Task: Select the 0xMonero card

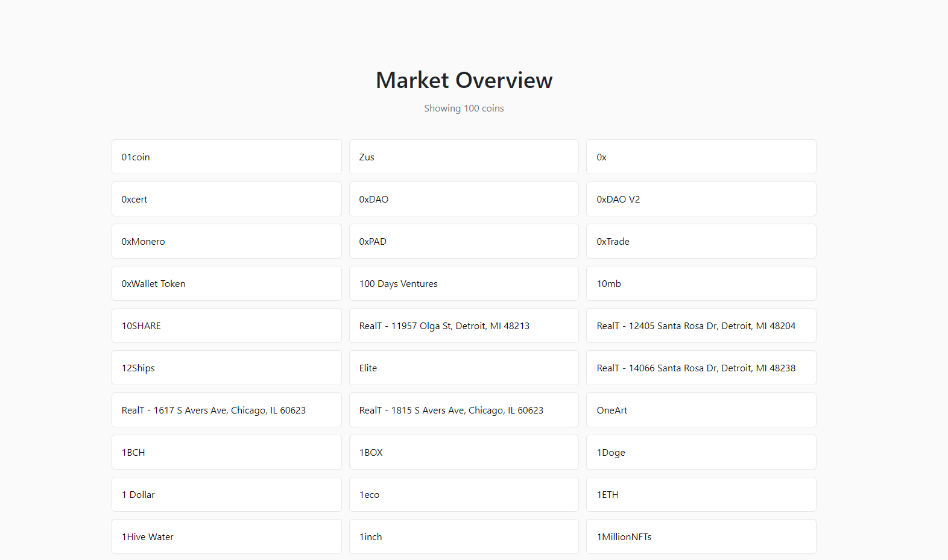Action: coord(227,241)
